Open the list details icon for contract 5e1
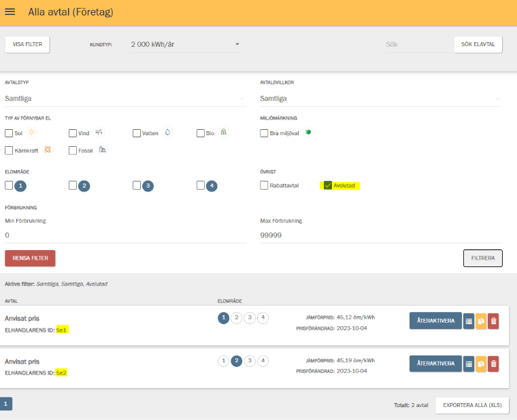Image resolution: width=517 pixels, height=420 pixels. pyautogui.click(x=468, y=321)
